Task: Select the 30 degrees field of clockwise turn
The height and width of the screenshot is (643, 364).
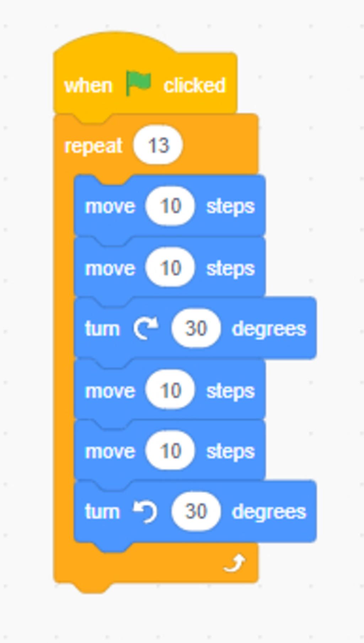Action: [x=196, y=328]
